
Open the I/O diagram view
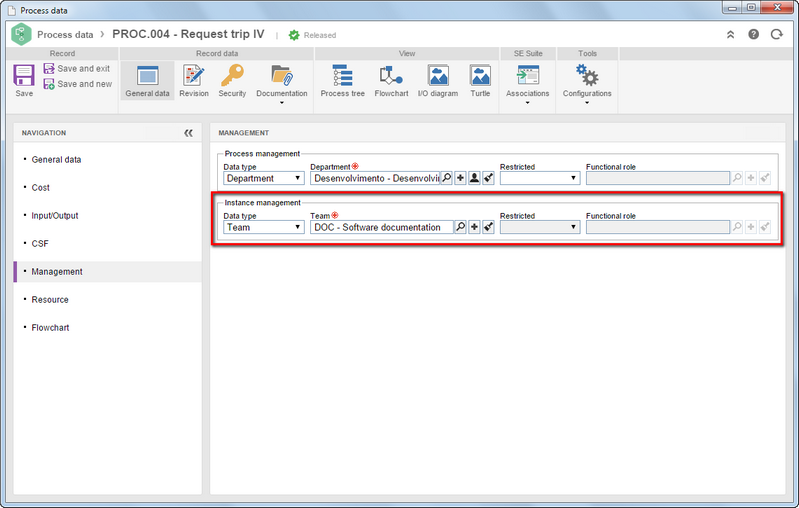click(438, 81)
